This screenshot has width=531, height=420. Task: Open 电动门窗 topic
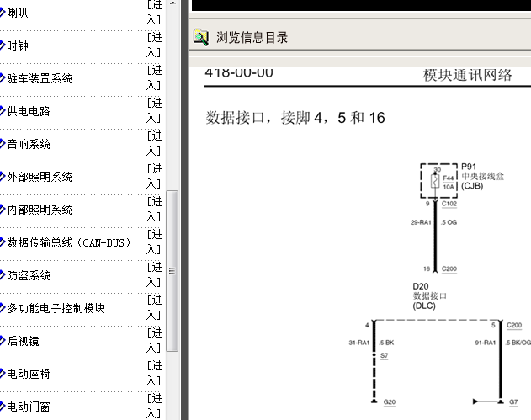pos(29,407)
